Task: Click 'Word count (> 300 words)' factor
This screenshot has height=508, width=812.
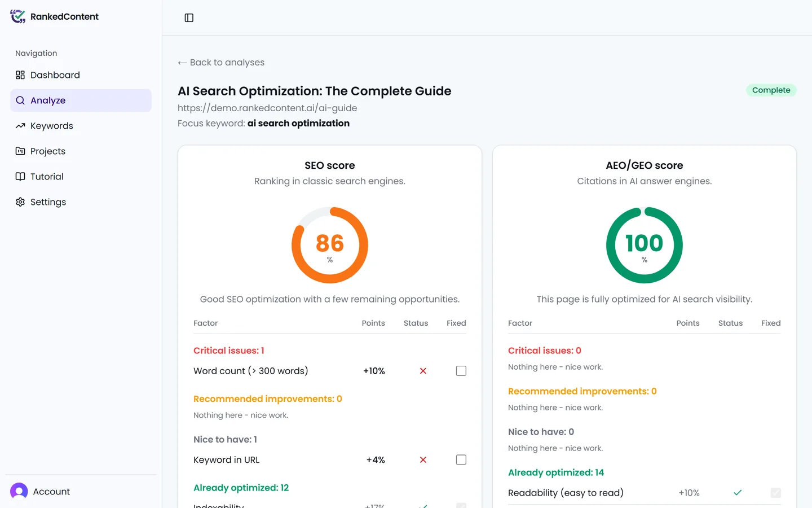Action: pos(251,371)
